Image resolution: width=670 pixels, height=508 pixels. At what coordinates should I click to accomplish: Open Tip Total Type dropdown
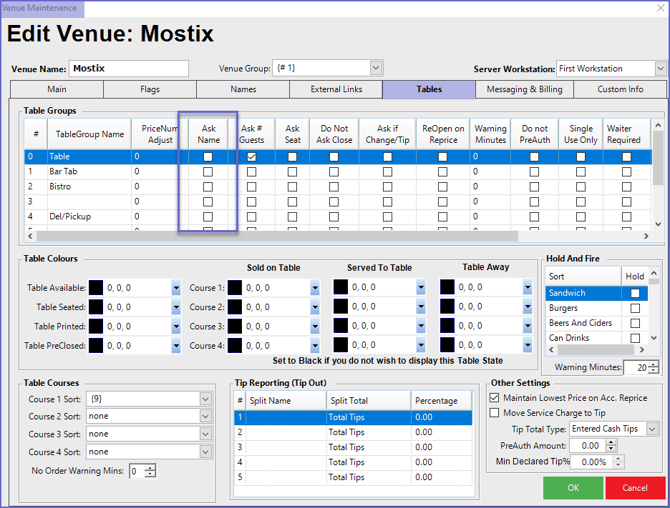tap(652, 429)
